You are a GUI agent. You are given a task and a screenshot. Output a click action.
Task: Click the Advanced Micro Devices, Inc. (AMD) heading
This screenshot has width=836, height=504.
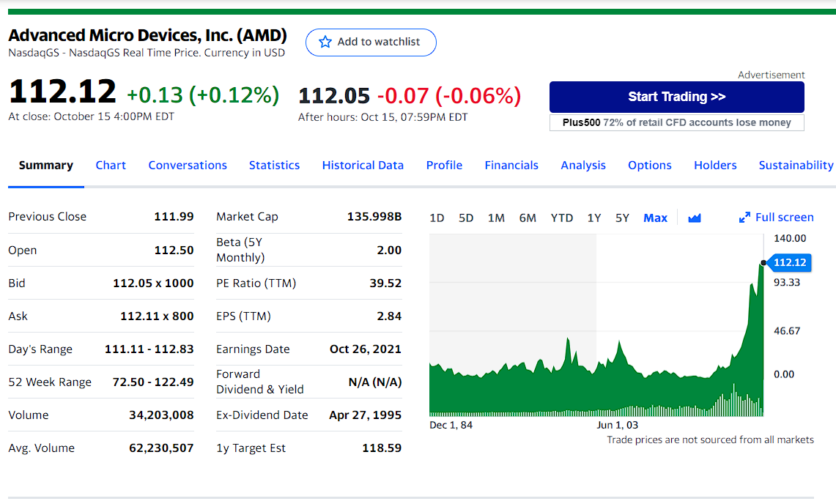point(148,35)
